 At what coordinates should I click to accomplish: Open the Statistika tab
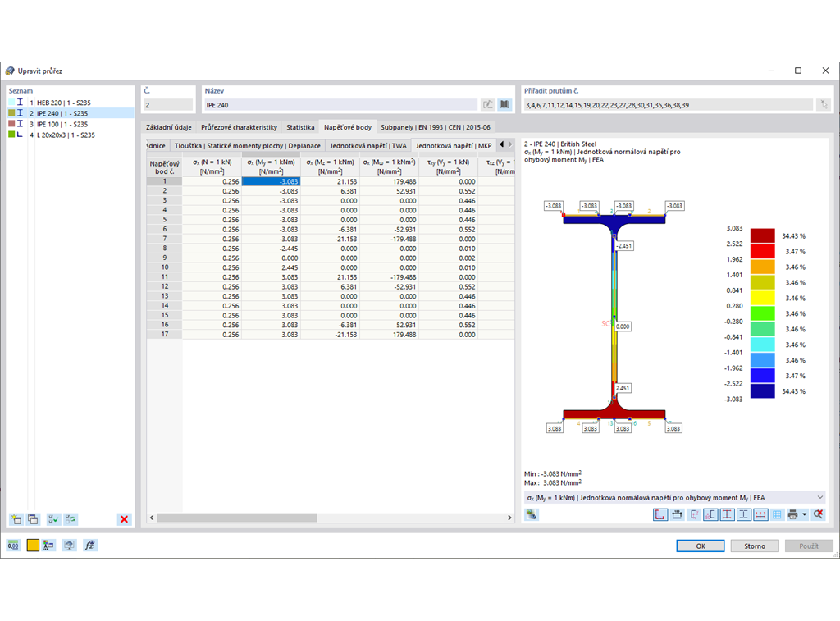[300, 127]
